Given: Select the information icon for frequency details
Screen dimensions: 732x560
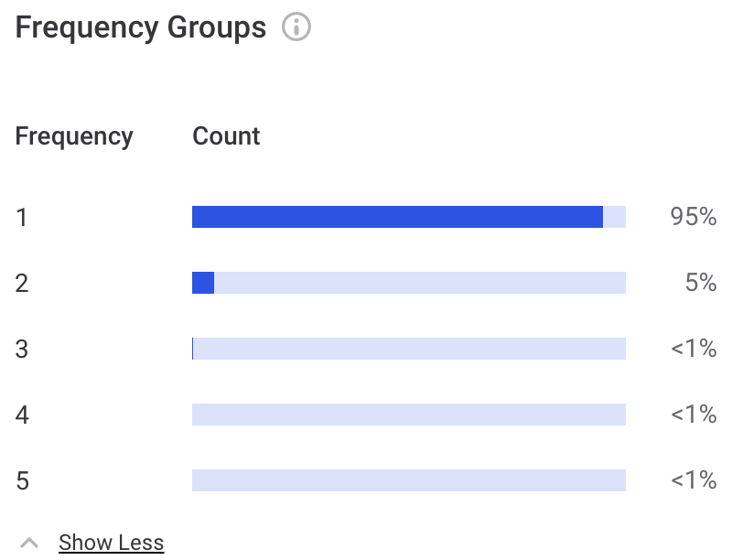Looking at the screenshot, I should [x=296, y=27].
